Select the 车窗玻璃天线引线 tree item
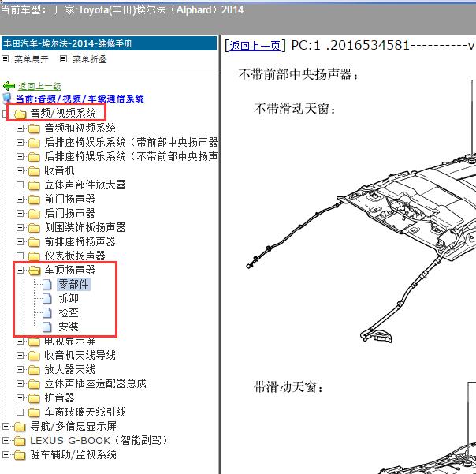 point(85,412)
